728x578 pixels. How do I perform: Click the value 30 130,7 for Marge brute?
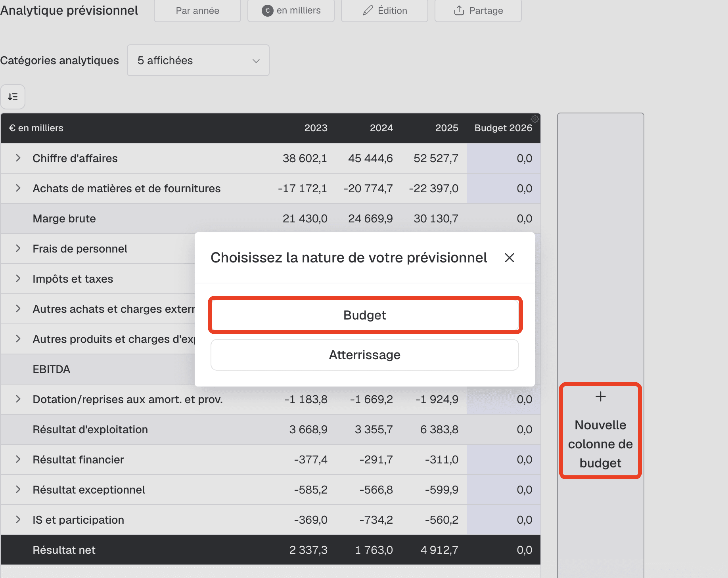pyautogui.click(x=436, y=218)
